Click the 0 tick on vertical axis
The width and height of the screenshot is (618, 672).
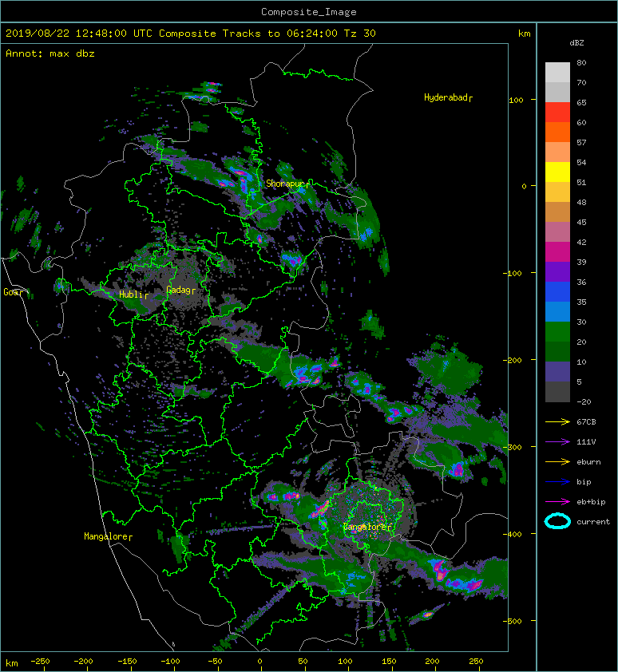(x=524, y=187)
